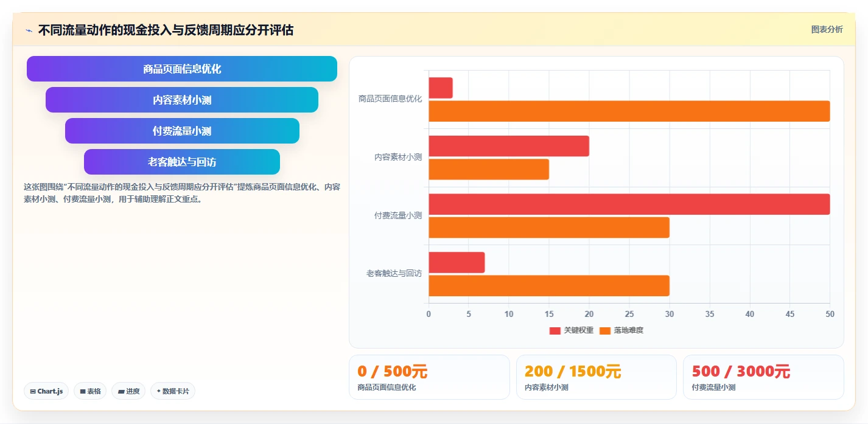868x424 pixels.
Task: Click the red bar for 内容素材小测
Action: 509,146
